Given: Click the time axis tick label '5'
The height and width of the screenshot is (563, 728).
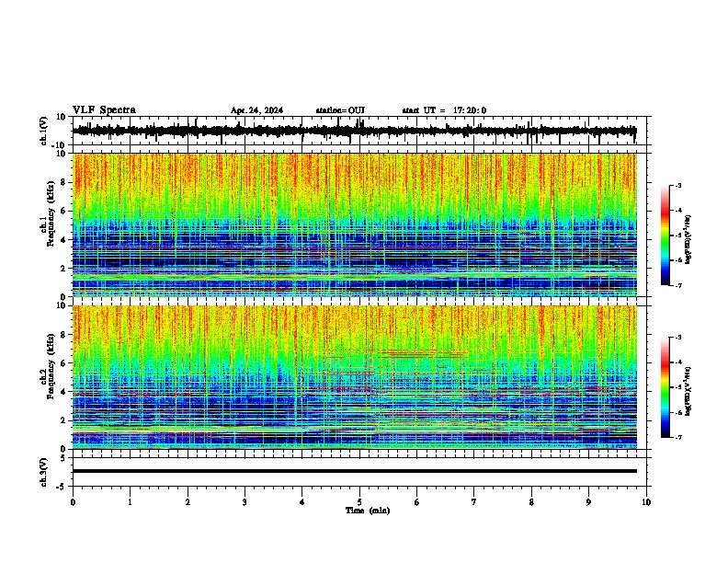Looking at the screenshot, I should [x=359, y=502].
